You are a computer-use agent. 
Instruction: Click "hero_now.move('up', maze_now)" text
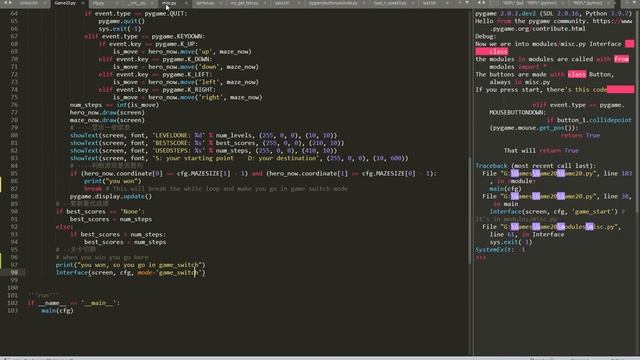click(x=200, y=52)
